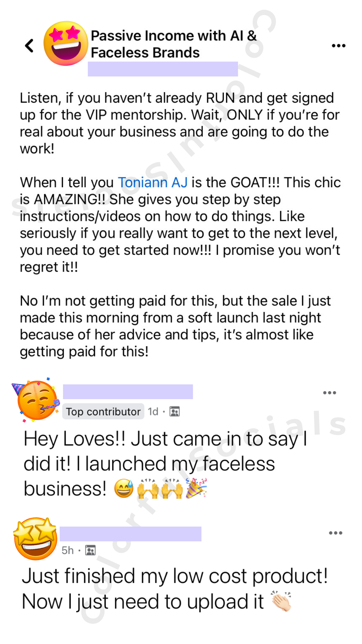Tap the 5h timestamp on the post
Image resolution: width=362 pixels, height=644 pixels.
[x=68, y=550]
